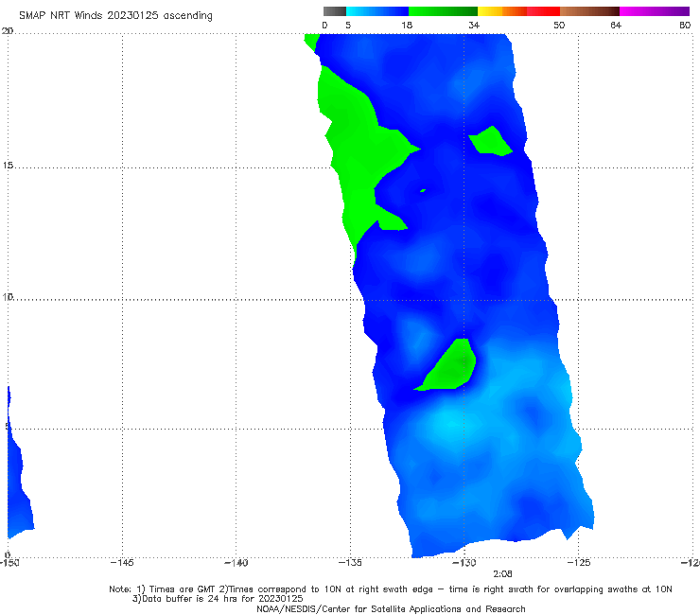Select the gray segment of the color bar
Viewport: 700px width, 615px height.
(334, 11)
